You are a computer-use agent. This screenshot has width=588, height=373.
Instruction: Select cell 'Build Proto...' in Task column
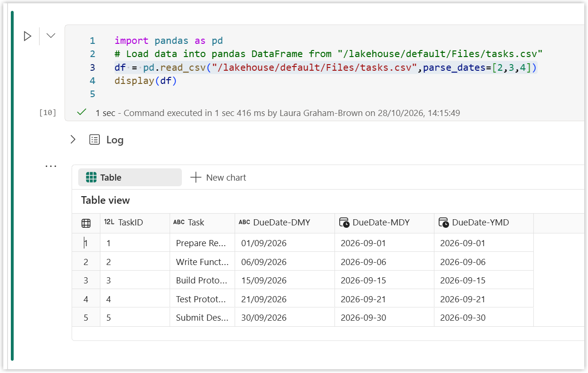(203, 280)
